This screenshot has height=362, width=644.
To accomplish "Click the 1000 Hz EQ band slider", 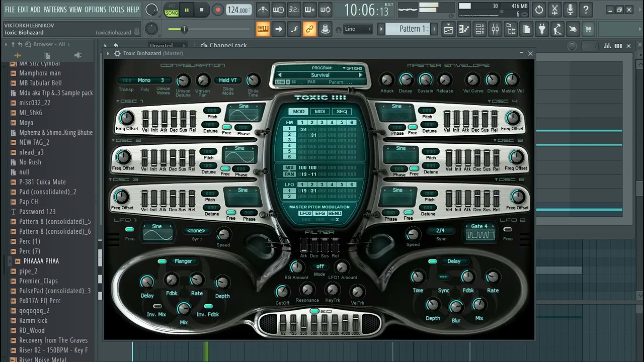I will point(325,323).
